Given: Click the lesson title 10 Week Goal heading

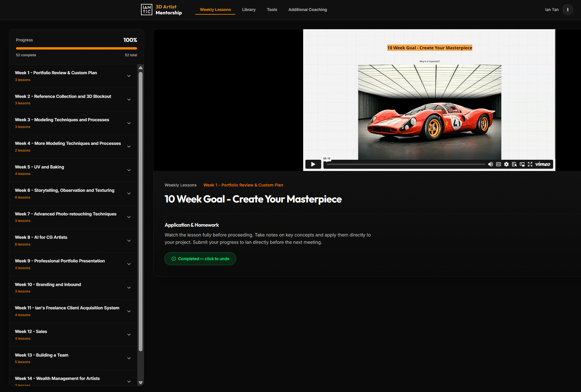Looking at the screenshot, I should coord(253,199).
